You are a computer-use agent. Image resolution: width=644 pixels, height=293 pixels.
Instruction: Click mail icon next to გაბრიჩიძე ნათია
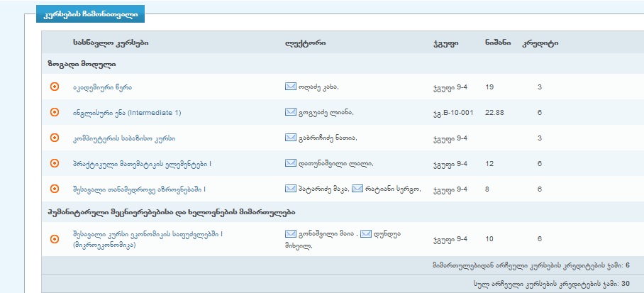click(290, 137)
